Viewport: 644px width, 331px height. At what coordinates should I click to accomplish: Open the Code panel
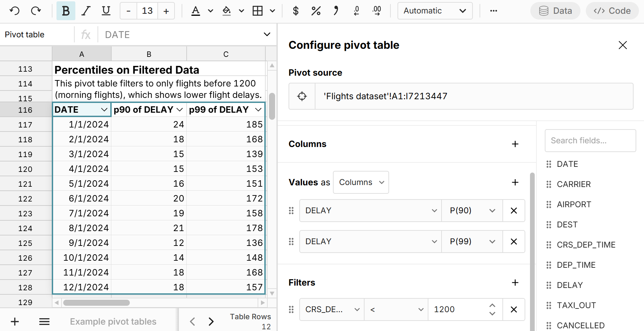pos(612,11)
